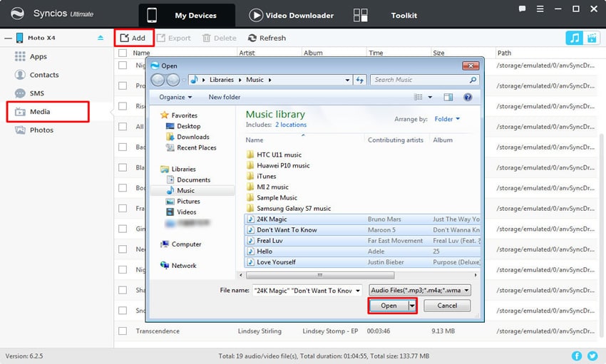Click the horizontal scrollbar in file list

[320, 275]
